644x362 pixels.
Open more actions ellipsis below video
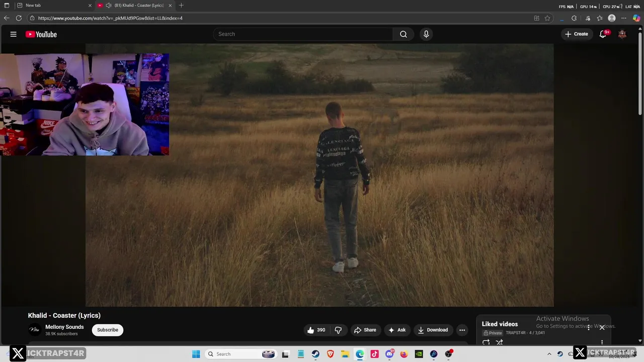coord(462,330)
